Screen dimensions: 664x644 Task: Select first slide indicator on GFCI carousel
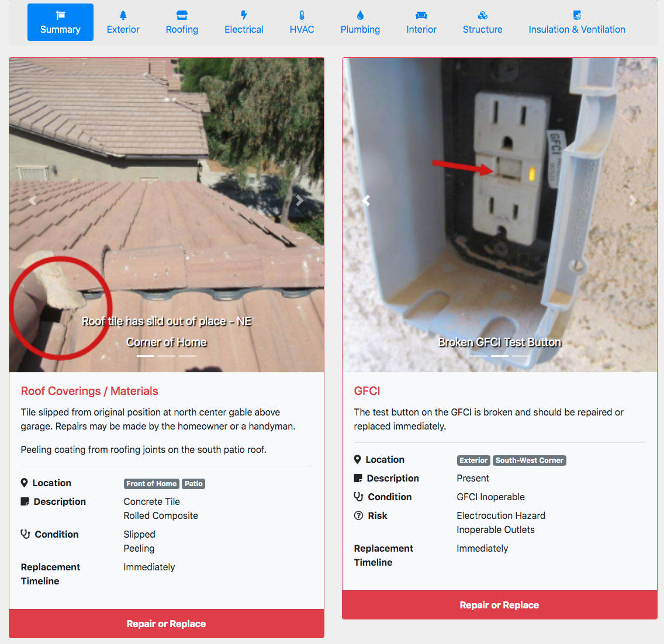point(479,356)
